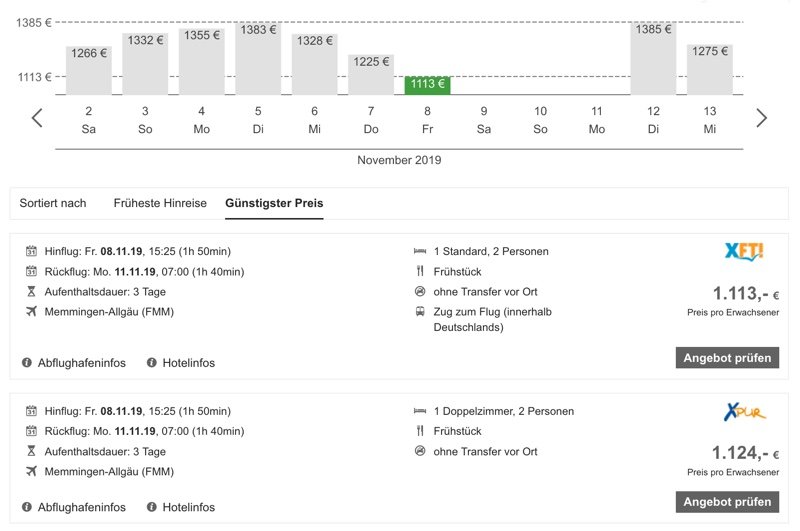Click the info icon beside Abflughafeninfos in first offer
The height and width of the screenshot is (531, 800).
click(x=27, y=363)
